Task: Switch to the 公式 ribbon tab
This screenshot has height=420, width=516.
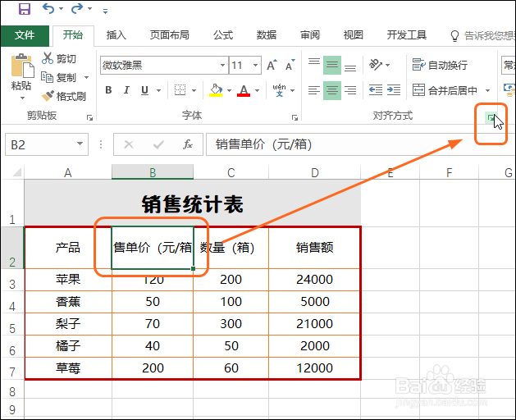Action: click(223, 35)
